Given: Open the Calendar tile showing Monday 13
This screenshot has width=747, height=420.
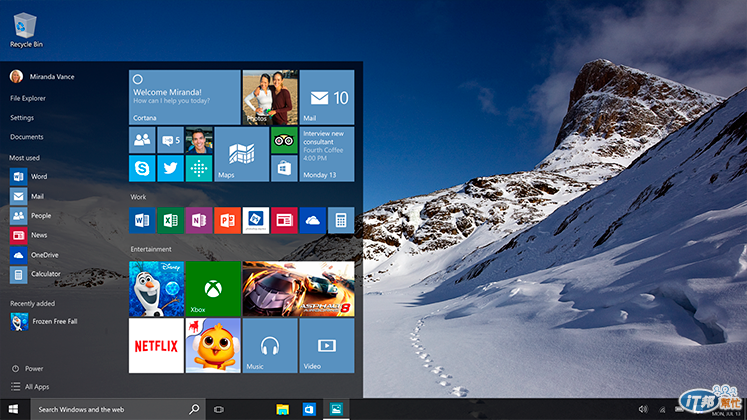Looking at the screenshot, I should coord(327,154).
